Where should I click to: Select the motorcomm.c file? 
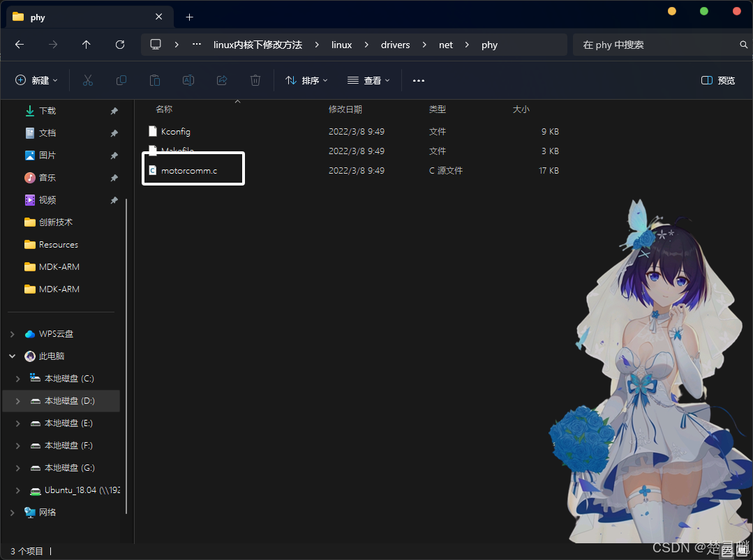(189, 170)
